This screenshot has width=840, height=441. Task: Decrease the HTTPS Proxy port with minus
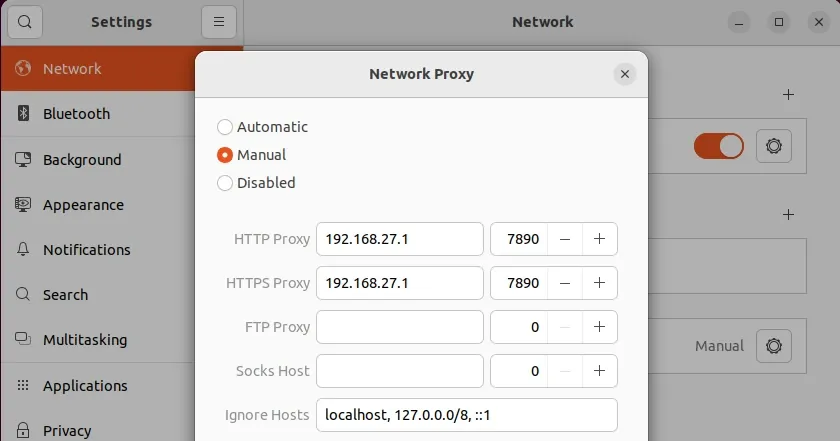click(x=565, y=283)
